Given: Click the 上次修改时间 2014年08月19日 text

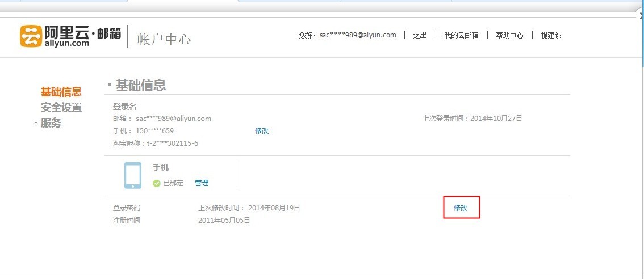Looking at the screenshot, I should [x=249, y=208].
